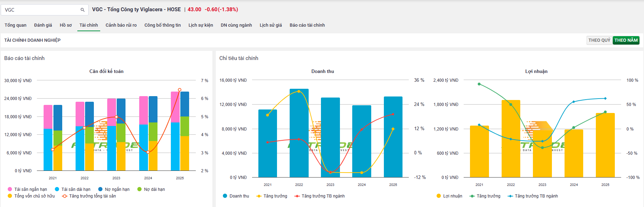This screenshot has height=207, width=644.
Task: Click the 2021 growth point on Lợi nhuận chart
Action: pos(479,84)
